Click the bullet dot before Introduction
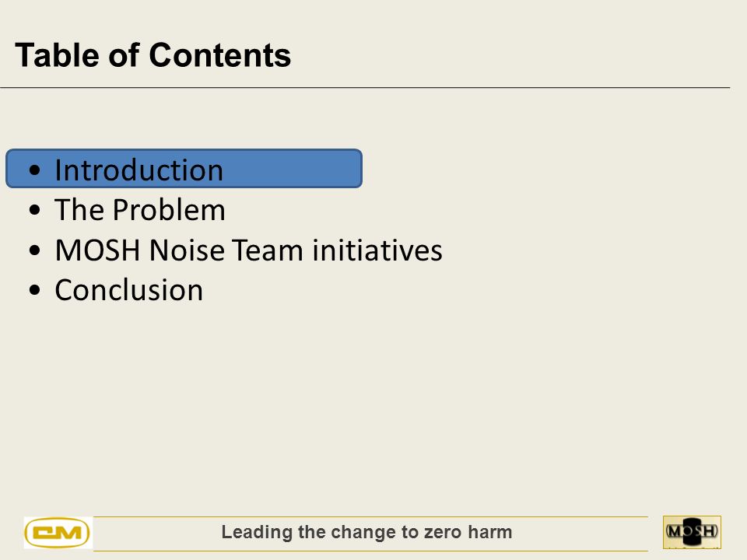The height and width of the screenshot is (560, 747). click(34, 170)
